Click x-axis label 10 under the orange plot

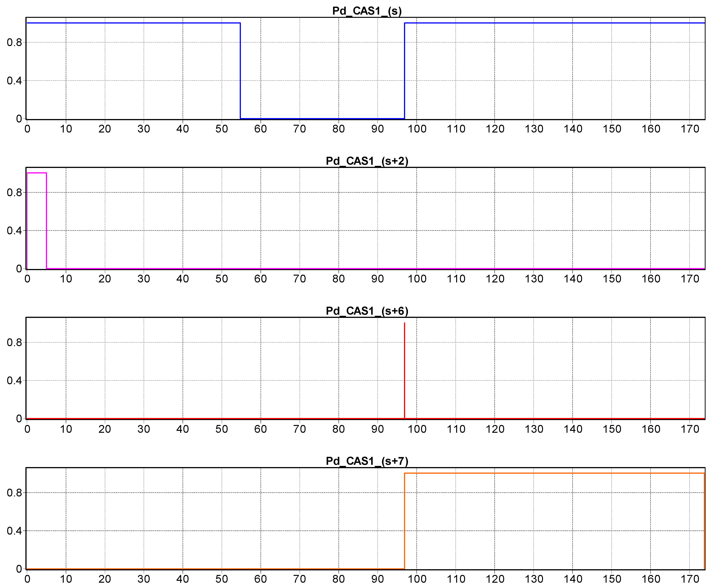click(x=66, y=579)
